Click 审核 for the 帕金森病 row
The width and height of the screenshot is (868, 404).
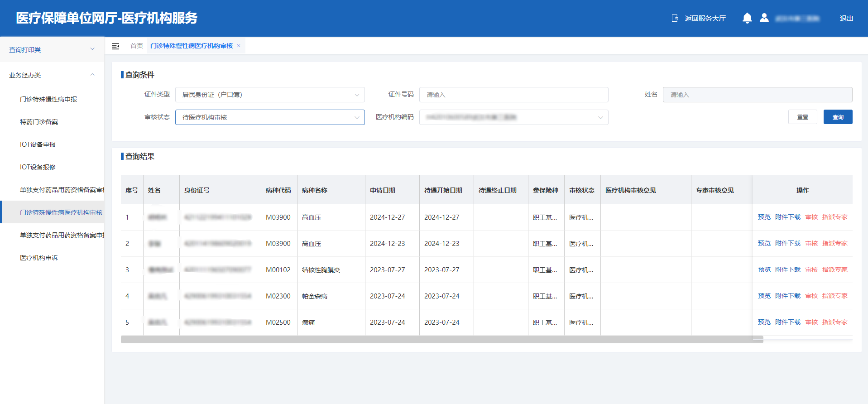811,296
